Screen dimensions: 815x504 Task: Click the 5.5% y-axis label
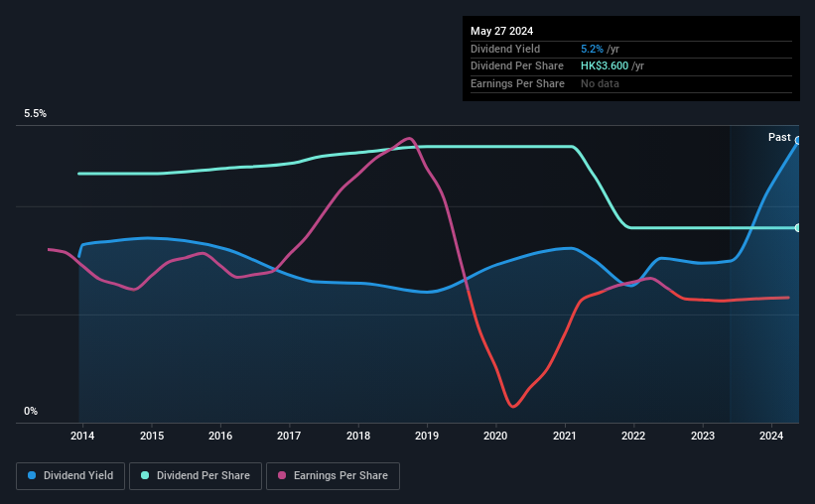(x=35, y=114)
